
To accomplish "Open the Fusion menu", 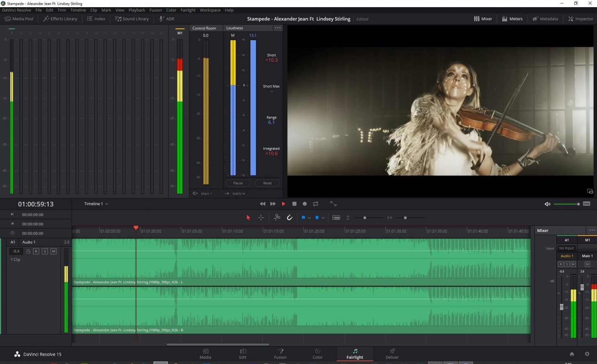I will click(156, 10).
